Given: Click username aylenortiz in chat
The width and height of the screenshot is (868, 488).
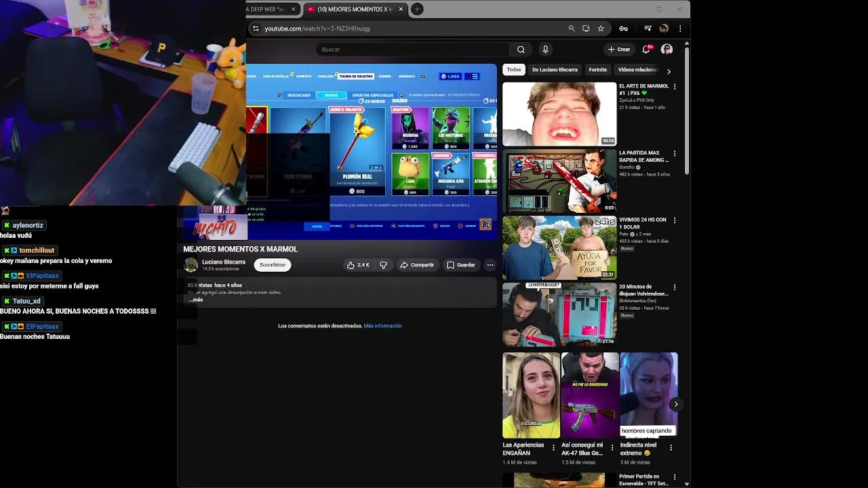Looking at the screenshot, I should [x=28, y=225].
